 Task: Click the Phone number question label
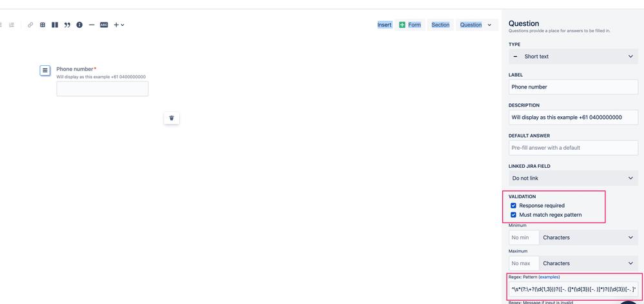pos(75,69)
